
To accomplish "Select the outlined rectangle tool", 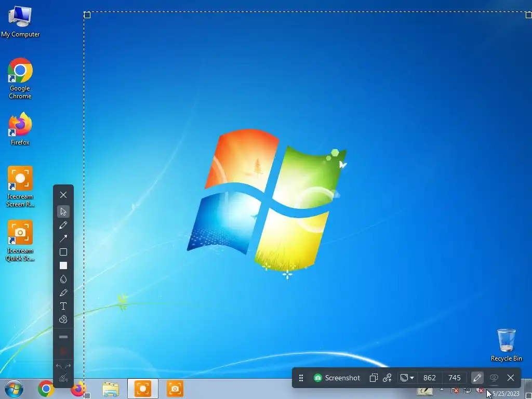I will (x=63, y=252).
